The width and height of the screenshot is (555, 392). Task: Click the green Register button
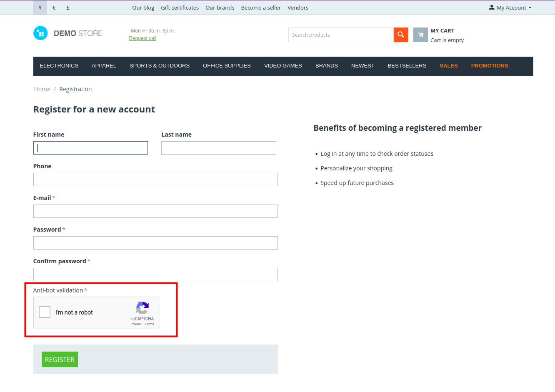tap(60, 360)
